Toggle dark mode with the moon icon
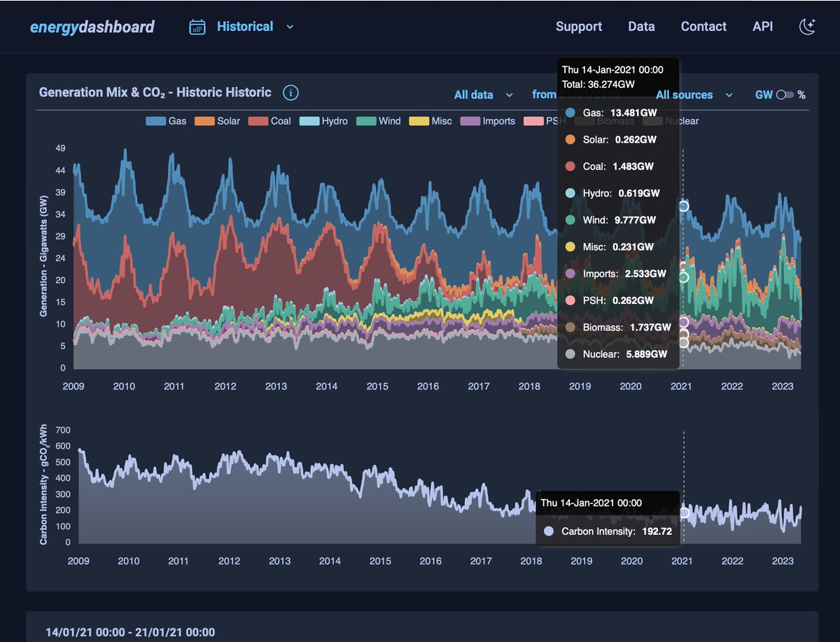The width and height of the screenshot is (840, 642). pyautogui.click(x=807, y=27)
